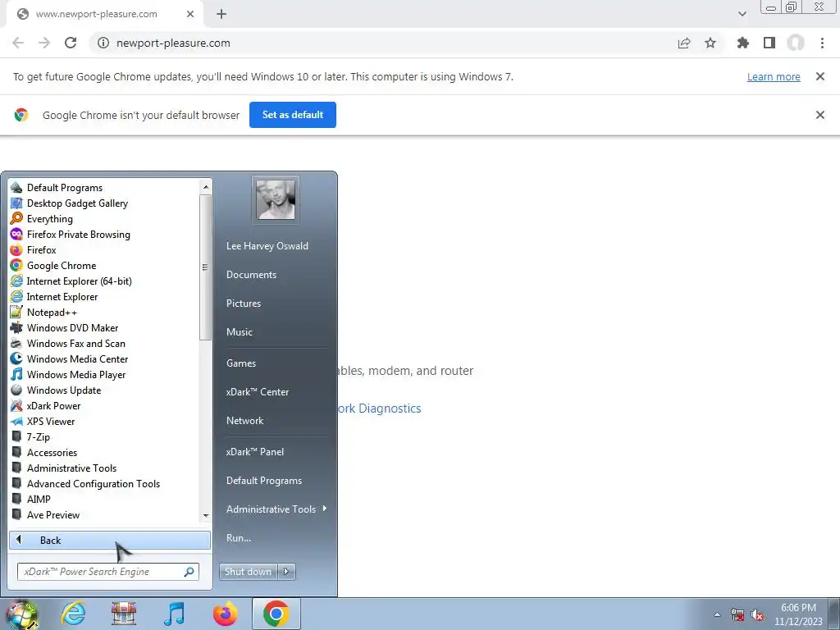Click Back in Start menu
Screen dimensions: 840x630
click(x=110, y=540)
